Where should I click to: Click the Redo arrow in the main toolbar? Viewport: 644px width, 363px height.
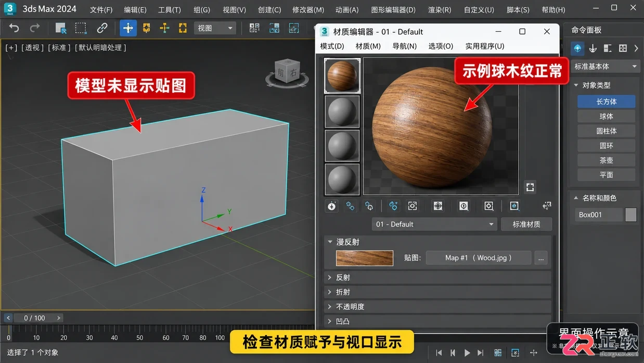tap(35, 28)
